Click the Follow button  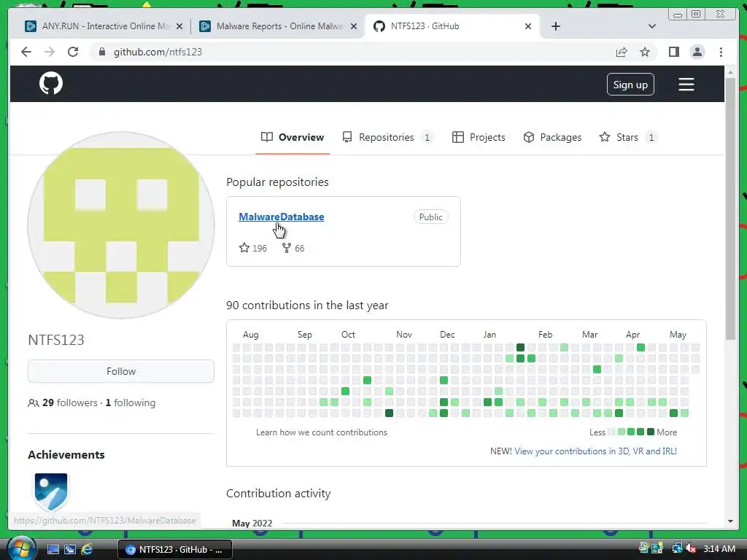click(121, 371)
